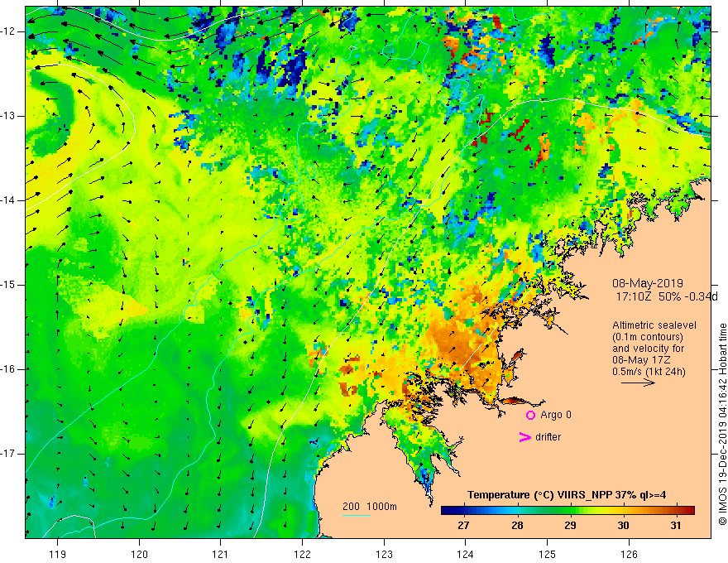Click the -12 latitude axis label
Image resolution: width=728 pixels, height=563 pixels.
point(9,31)
